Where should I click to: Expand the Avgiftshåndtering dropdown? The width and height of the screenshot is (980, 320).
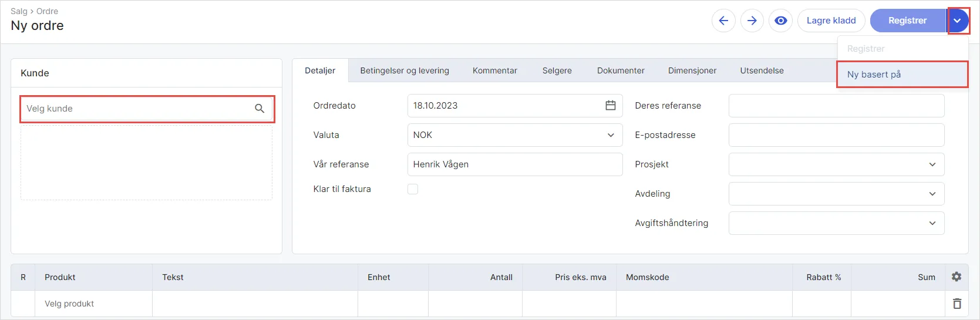click(x=837, y=223)
